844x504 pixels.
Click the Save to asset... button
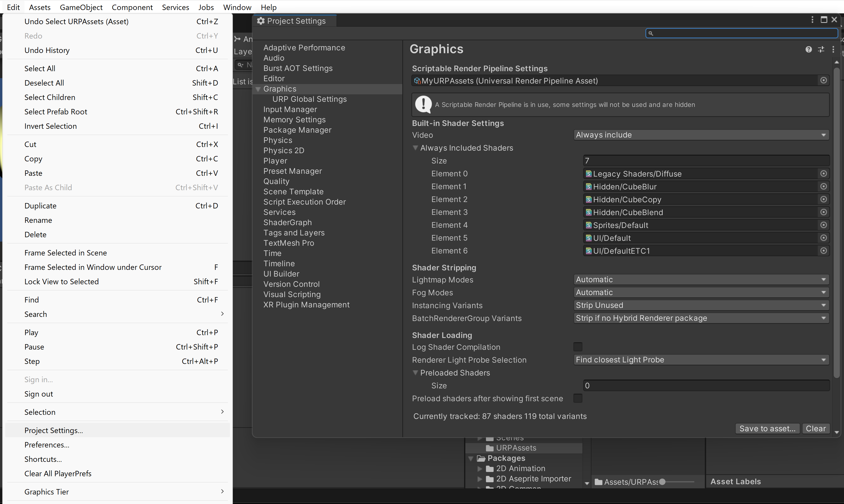(767, 428)
